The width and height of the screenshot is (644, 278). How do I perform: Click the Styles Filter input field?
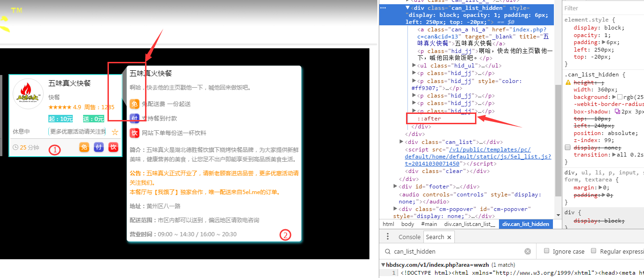pos(603,8)
